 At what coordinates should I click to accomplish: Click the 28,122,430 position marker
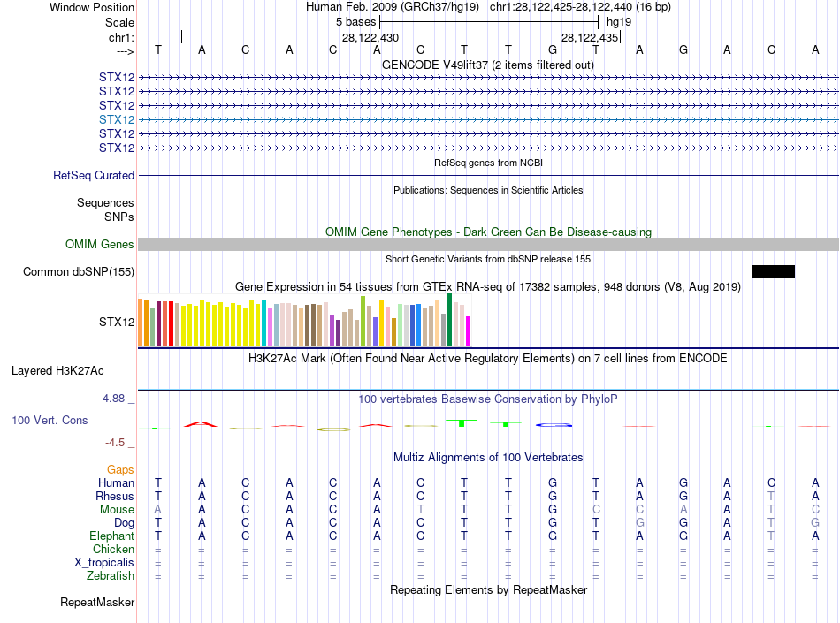pyautogui.click(x=370, y=37)
